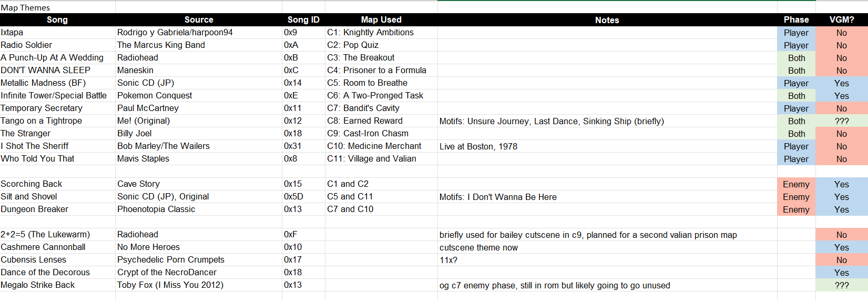The height and width of the screenshot is (301, 868).
Task: Click the "Cashmere Cannonball" song cell
Action: pos(43,247)
